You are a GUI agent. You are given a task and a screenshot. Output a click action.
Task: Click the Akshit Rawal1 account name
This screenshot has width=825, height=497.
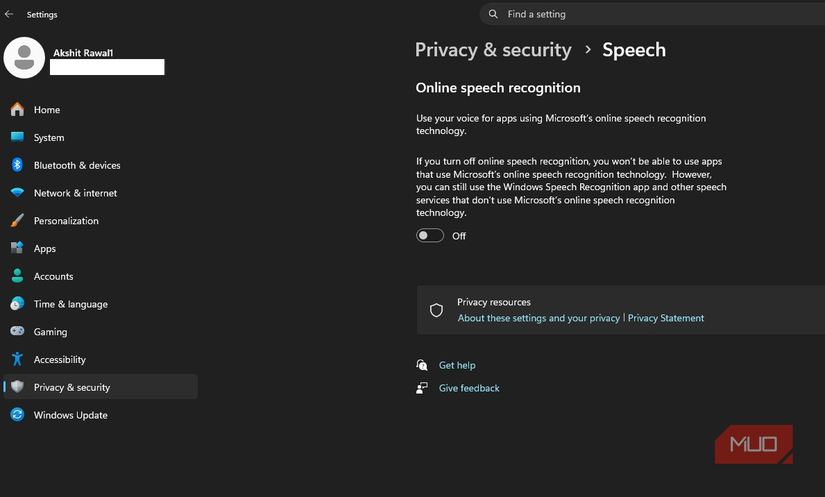(83, 53)
